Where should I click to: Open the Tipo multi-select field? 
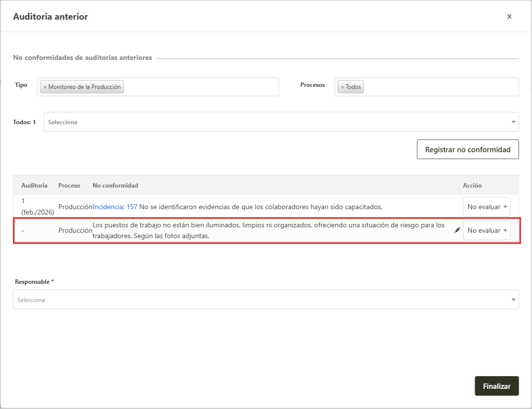pos(158,86)
